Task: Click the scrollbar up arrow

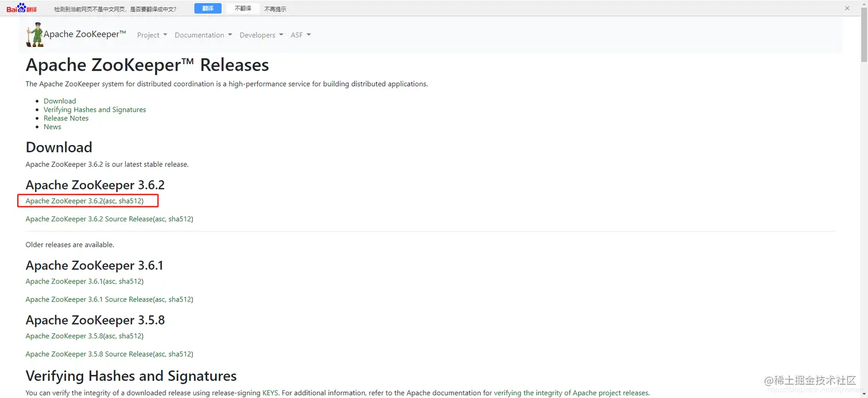Action: (x=863, y=3)
